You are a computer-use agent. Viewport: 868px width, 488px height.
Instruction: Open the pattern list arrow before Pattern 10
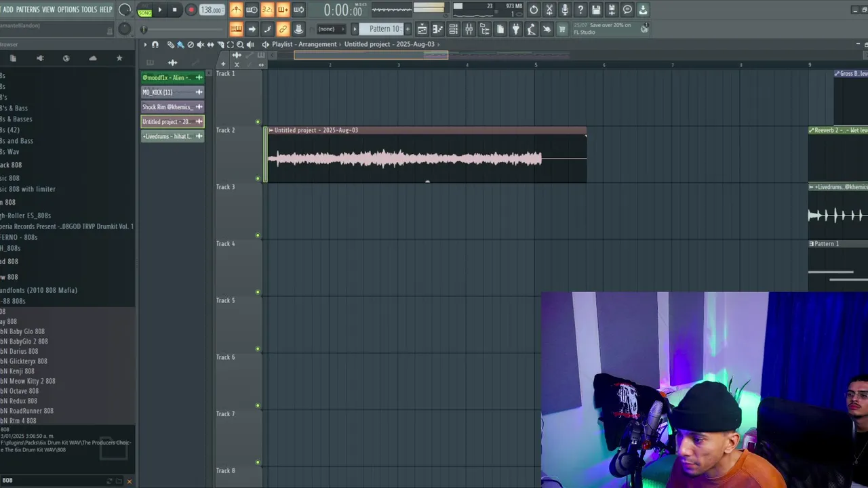point(355,29)
